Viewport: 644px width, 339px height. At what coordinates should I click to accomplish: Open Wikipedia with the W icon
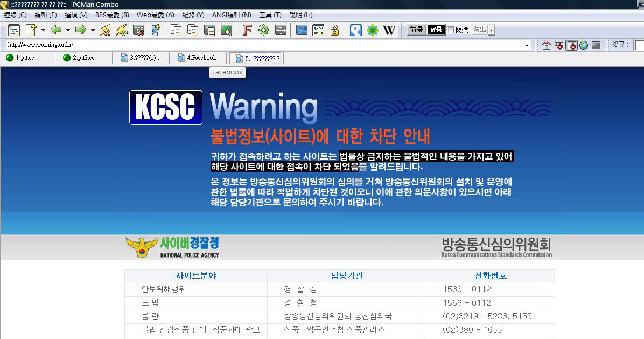tap(389, 30)
